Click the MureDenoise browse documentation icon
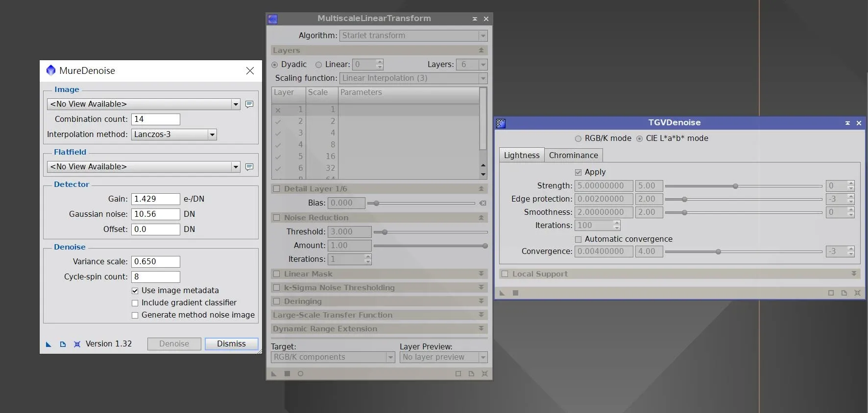The image size is (868, 413). click(63, 344)
